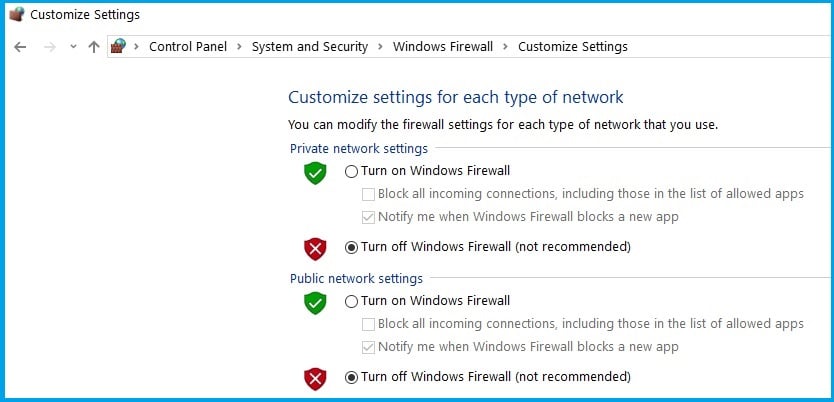Open the recent locations dropdown arrow

[x=73, y=47]
